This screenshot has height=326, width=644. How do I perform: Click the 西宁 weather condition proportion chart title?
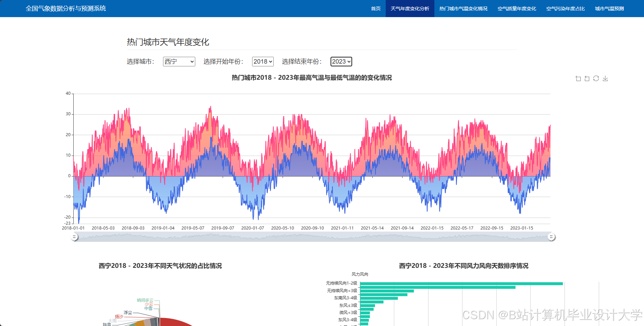point(160,266)
